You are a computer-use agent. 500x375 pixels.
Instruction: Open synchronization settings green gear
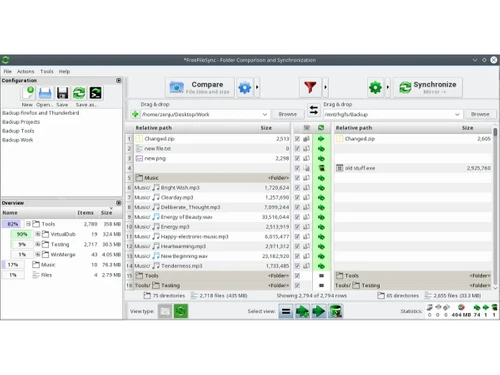tap(375, 87)
